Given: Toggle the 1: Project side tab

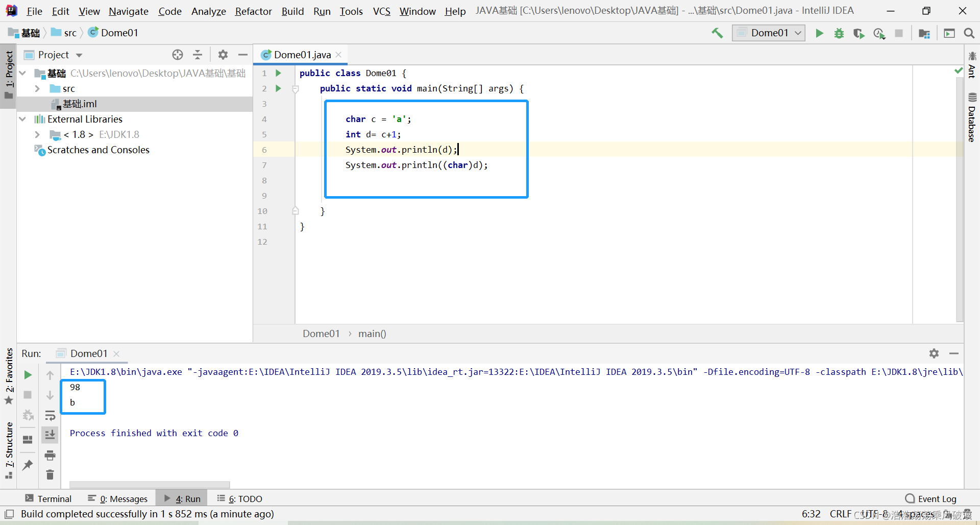Looking at the screenshot, I should (x=9, y=76).
